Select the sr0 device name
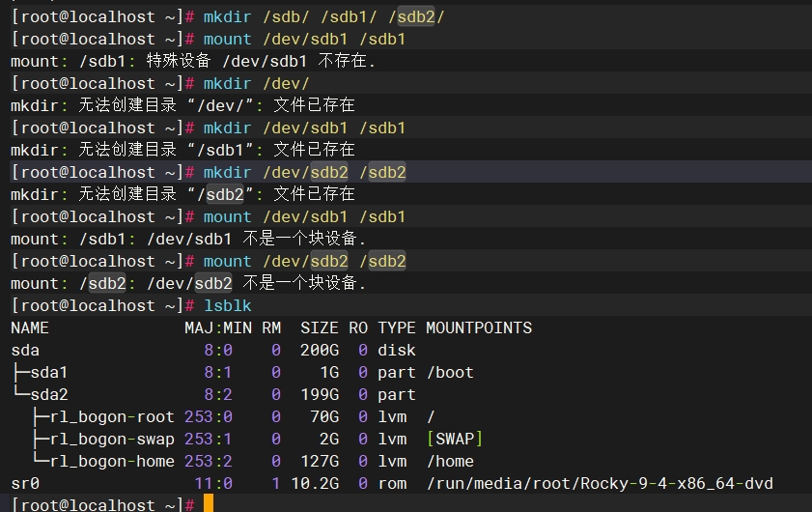The width and height of the screenshot is (812, 512). coord(25,484)
